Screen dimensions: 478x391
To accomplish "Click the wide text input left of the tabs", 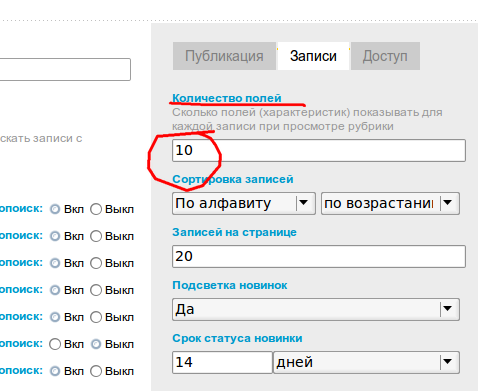I will (65, 69).
